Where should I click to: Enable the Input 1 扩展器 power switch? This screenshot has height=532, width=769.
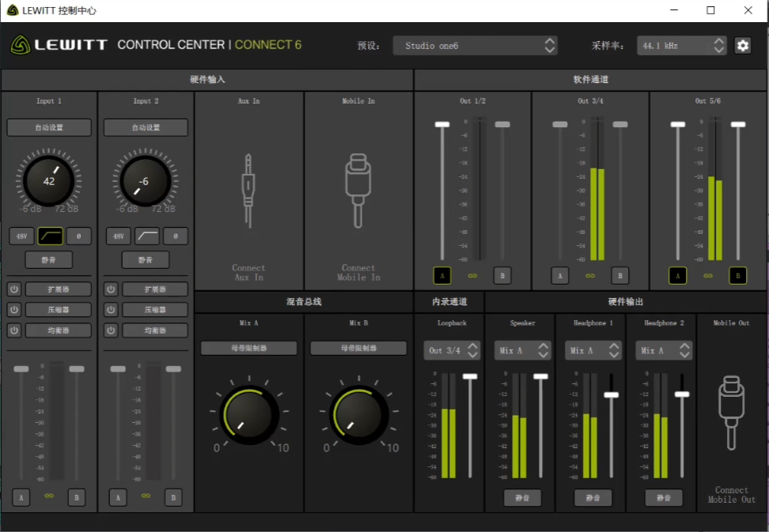coord(14,289)
